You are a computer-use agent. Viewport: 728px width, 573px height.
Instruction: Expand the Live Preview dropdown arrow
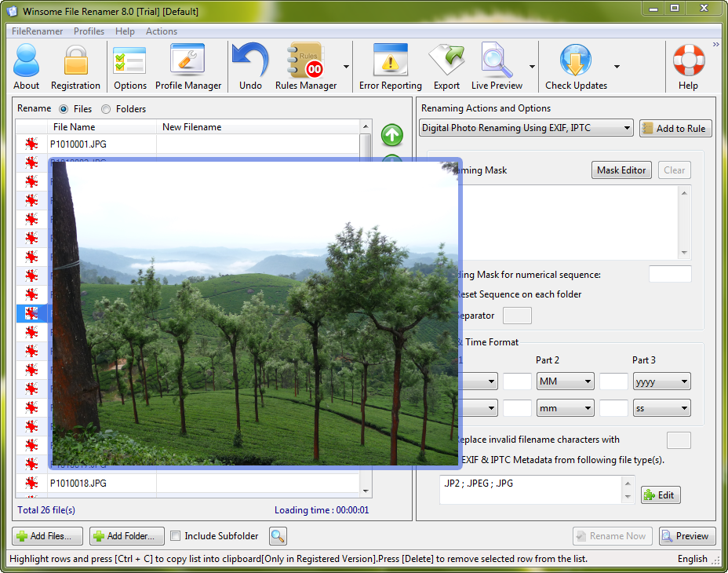click(532, 67)
